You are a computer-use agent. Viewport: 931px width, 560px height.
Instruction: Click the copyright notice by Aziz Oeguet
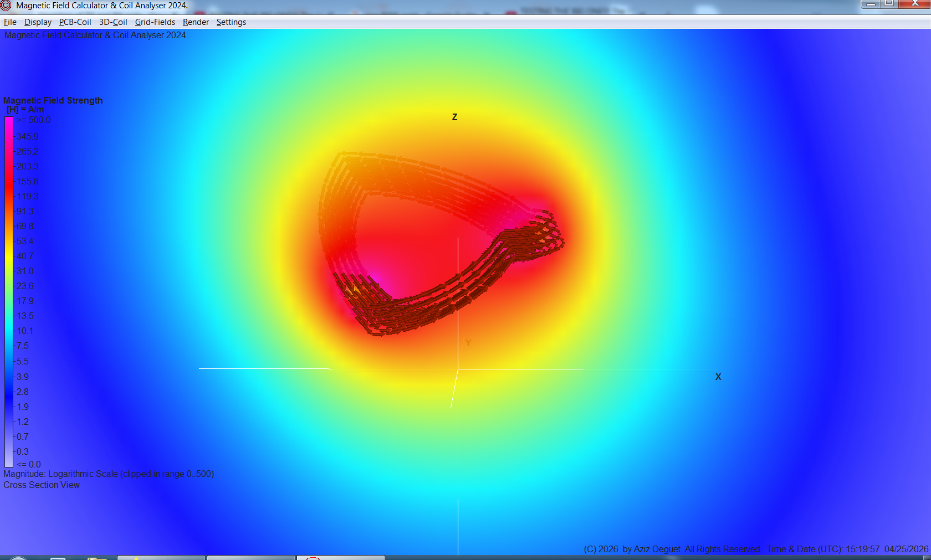(x=672, y=549)
